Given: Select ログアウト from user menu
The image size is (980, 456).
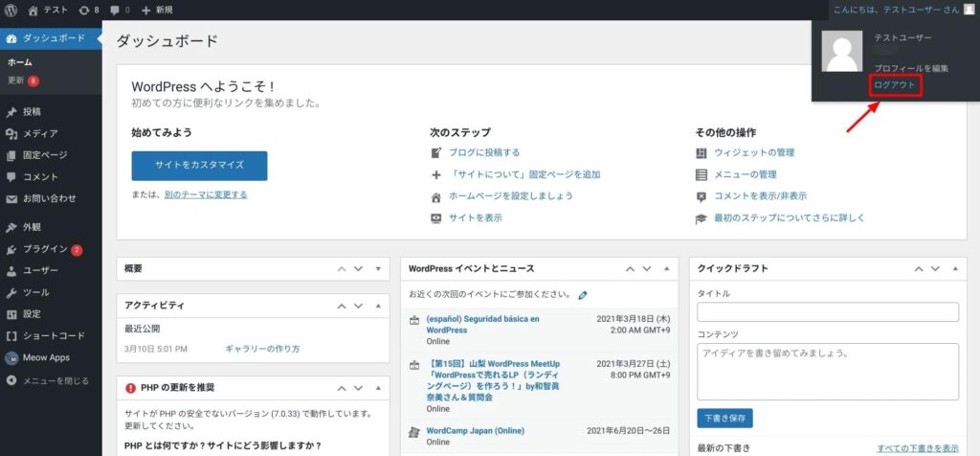Looking at the screenshot, I should pos(895,85).
